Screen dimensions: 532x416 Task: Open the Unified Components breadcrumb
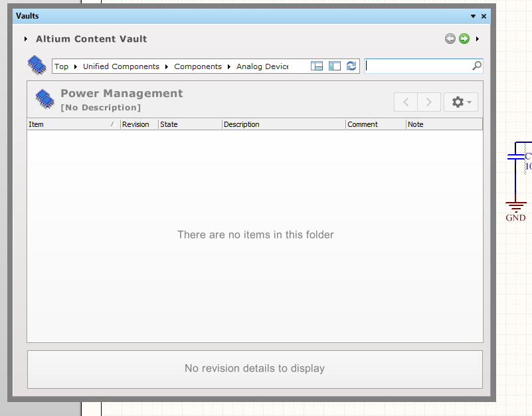click(x=121, y=66)
